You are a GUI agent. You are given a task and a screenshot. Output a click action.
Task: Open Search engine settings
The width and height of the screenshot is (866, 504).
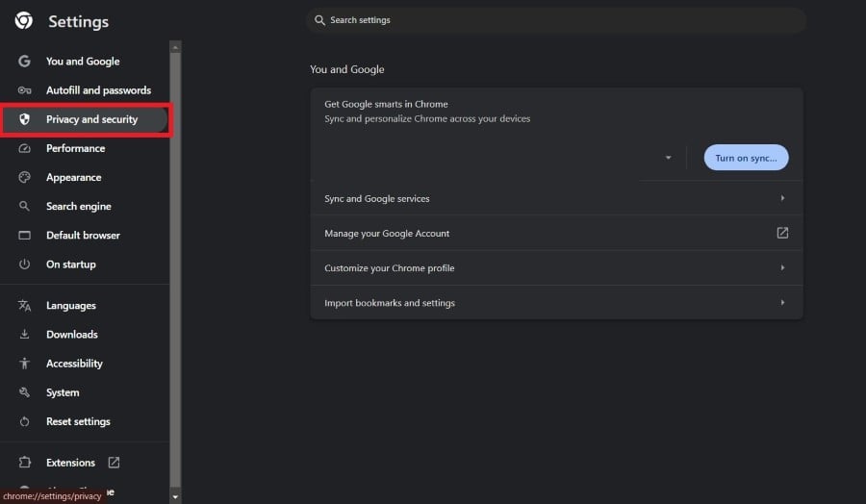pos(85,206)
